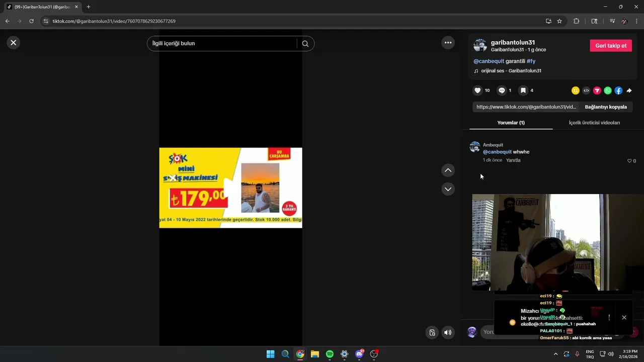Click garibantolun31's profile avatar

coord(480,45)
